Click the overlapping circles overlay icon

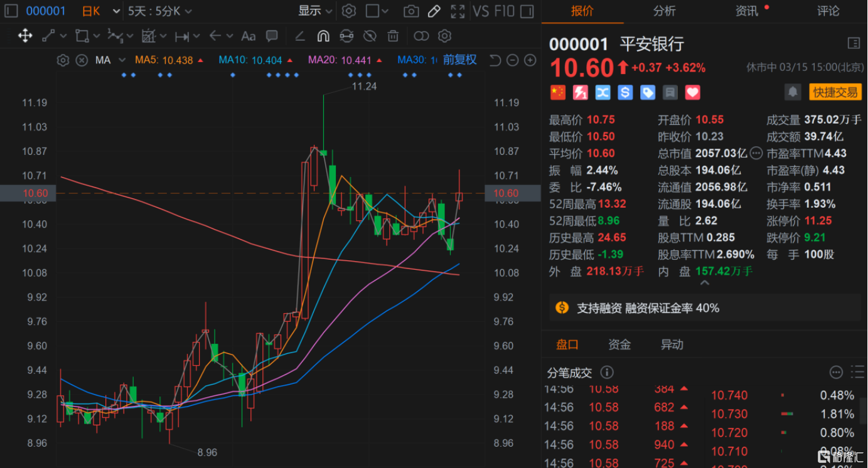pos(421,36)
